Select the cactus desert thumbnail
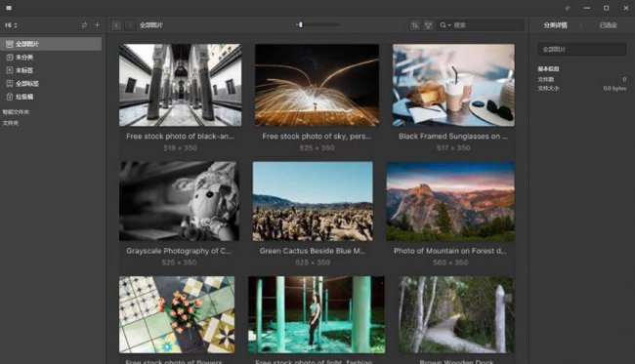Viewport: 635px width, 364px height. click(x=313, y=201)
